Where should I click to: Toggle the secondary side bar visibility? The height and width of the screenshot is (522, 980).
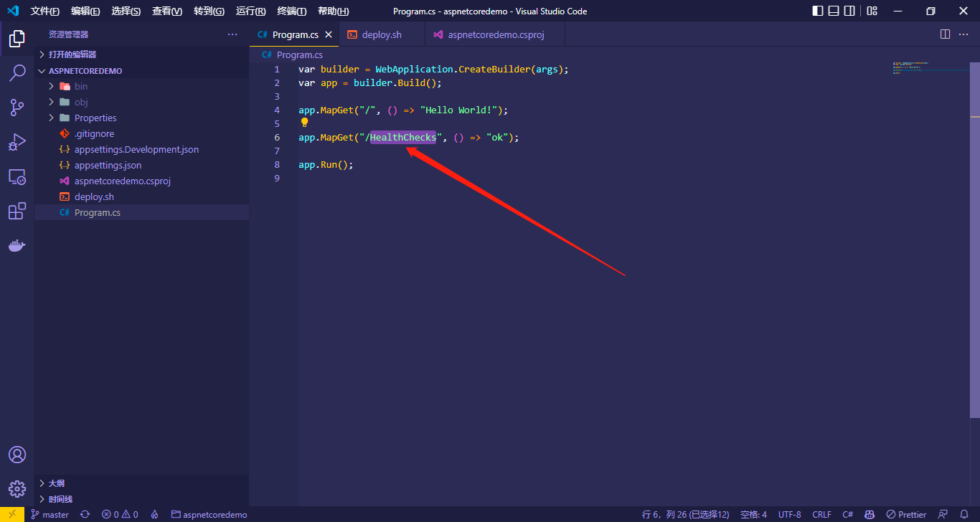pyautogui.click(x=849, y=11)
